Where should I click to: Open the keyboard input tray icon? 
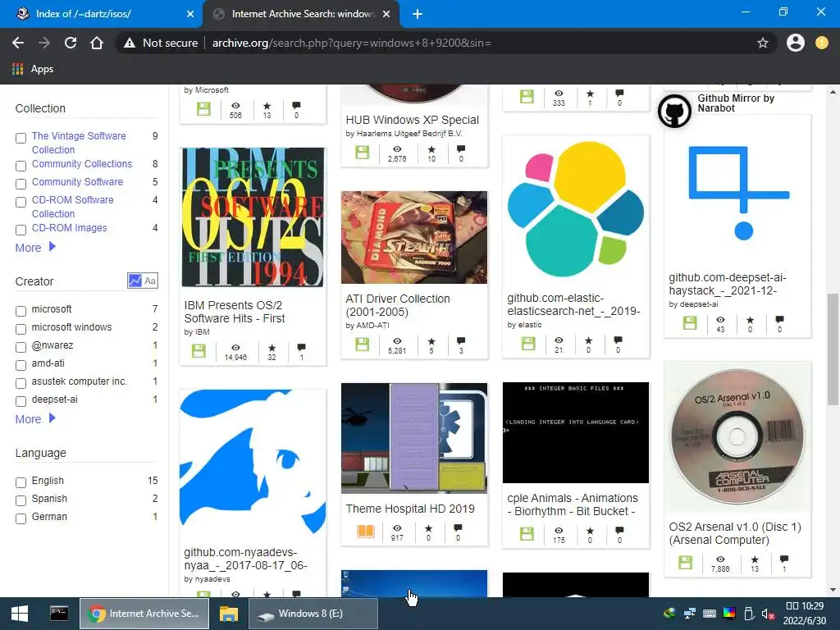[x=710, y=614]
